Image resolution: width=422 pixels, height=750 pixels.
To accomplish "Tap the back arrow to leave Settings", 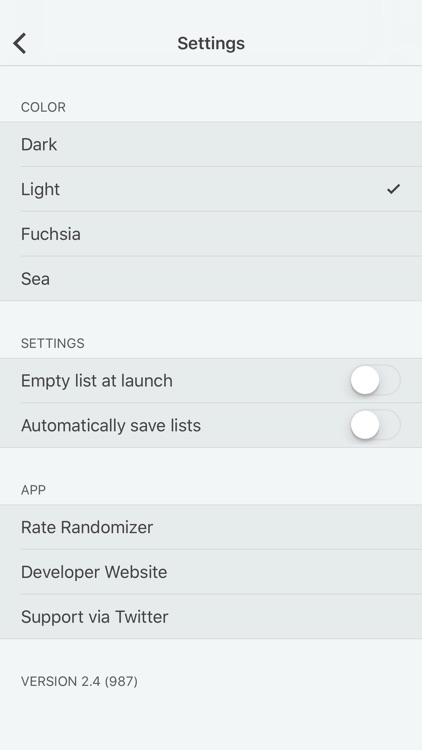I will [x=20, y=44].
